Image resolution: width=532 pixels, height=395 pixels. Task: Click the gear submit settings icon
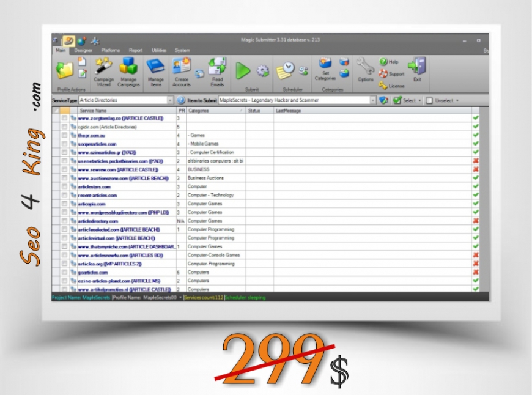pyautogui.click(x=262, y=71)
